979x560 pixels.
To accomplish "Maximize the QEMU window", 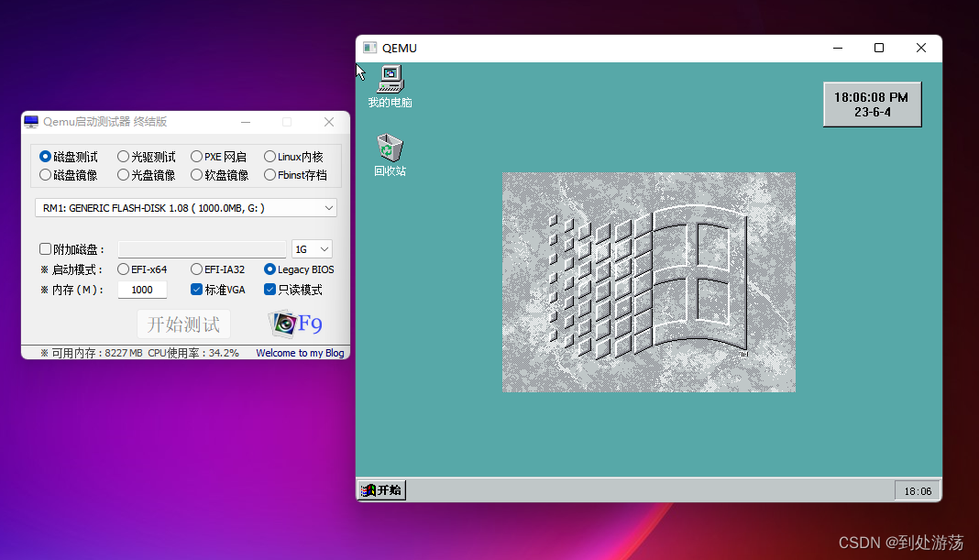I will pyautogui.click(x=879, y=48).
